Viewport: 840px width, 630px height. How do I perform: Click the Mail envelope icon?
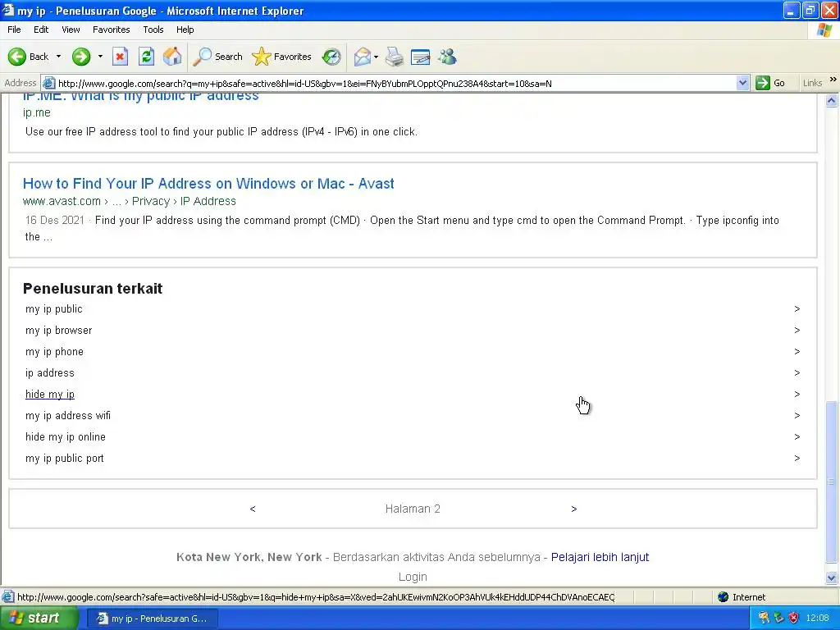[362, 57]
